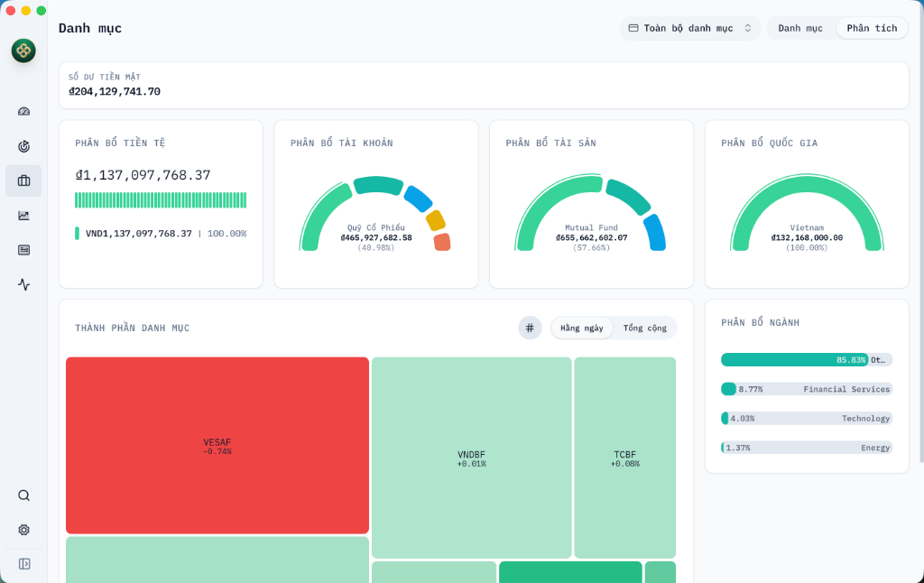The image size is (924, 583).
Task: Collapse the sidebar using the panel icon
Action: coord(23,564)
